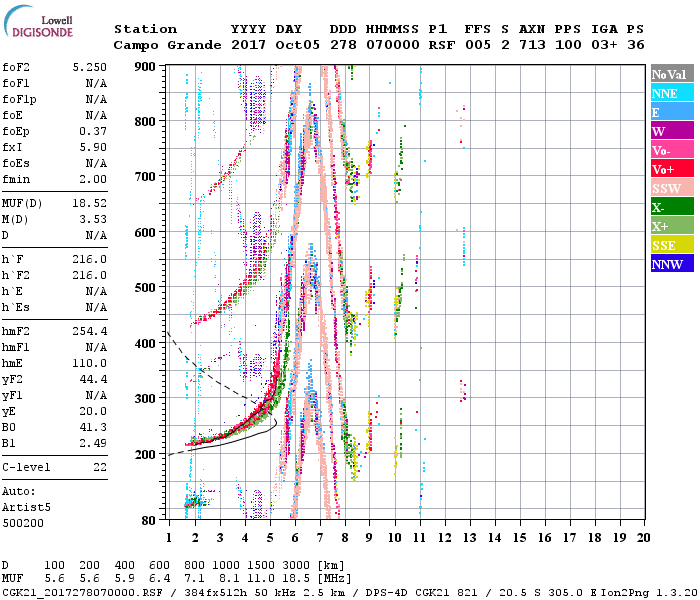
Task: Click the NNW dark blue legend swatch
Action: (672, 264)
